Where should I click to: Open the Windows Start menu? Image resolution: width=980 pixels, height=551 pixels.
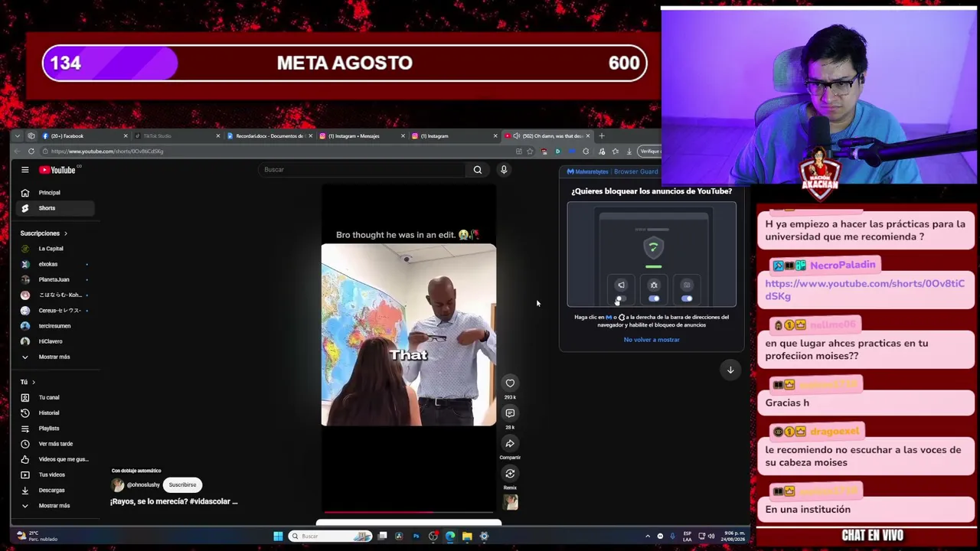[278, 536]
